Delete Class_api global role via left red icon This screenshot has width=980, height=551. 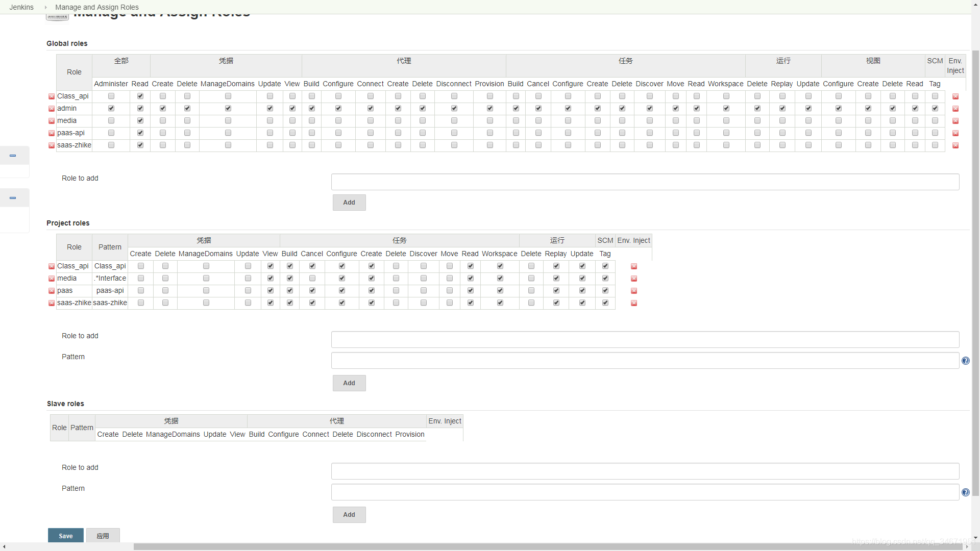pos(52,96)
